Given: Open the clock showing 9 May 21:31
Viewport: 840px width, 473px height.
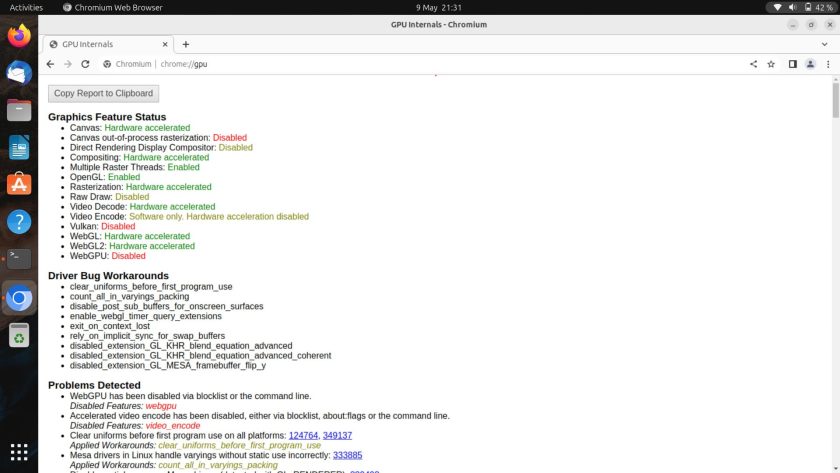Looking at the screenshot, I should click(438, 7).
